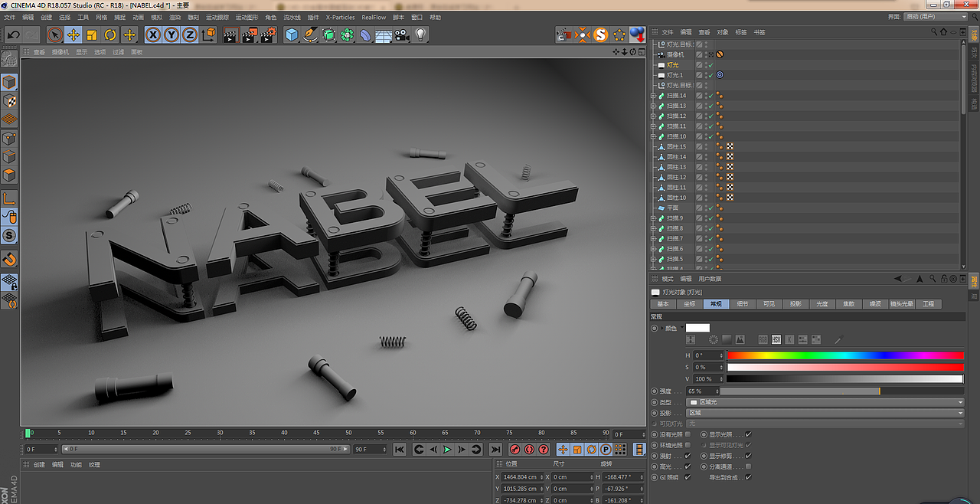The height and width of the screenshot is (504, 980).
Task: Open the 文件 menu in main menu bar
Action: 9,17
